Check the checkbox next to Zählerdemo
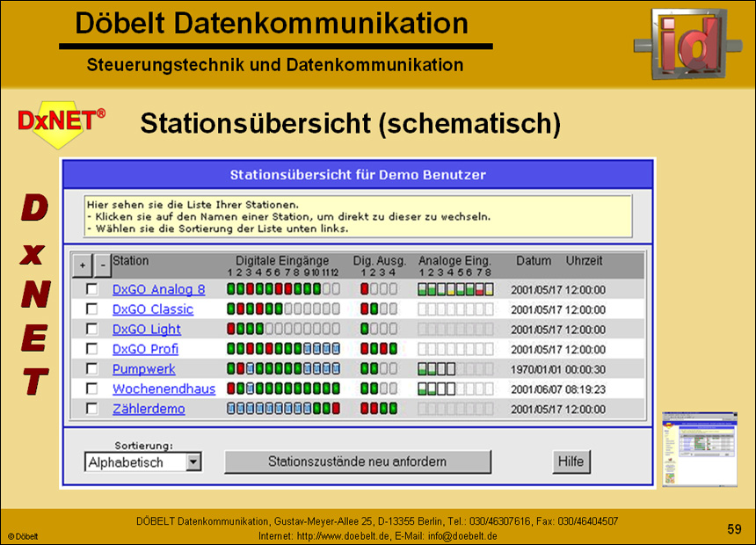 91,407
